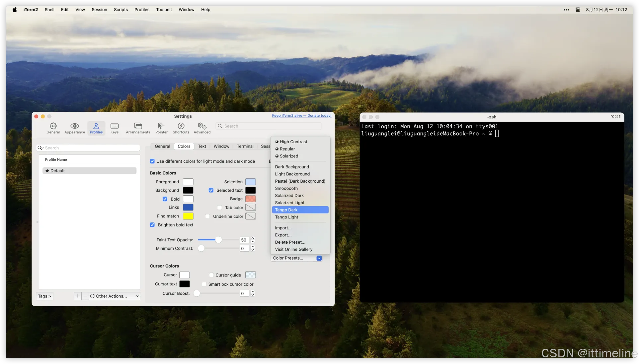Select Solarized Dark preset

289,196
